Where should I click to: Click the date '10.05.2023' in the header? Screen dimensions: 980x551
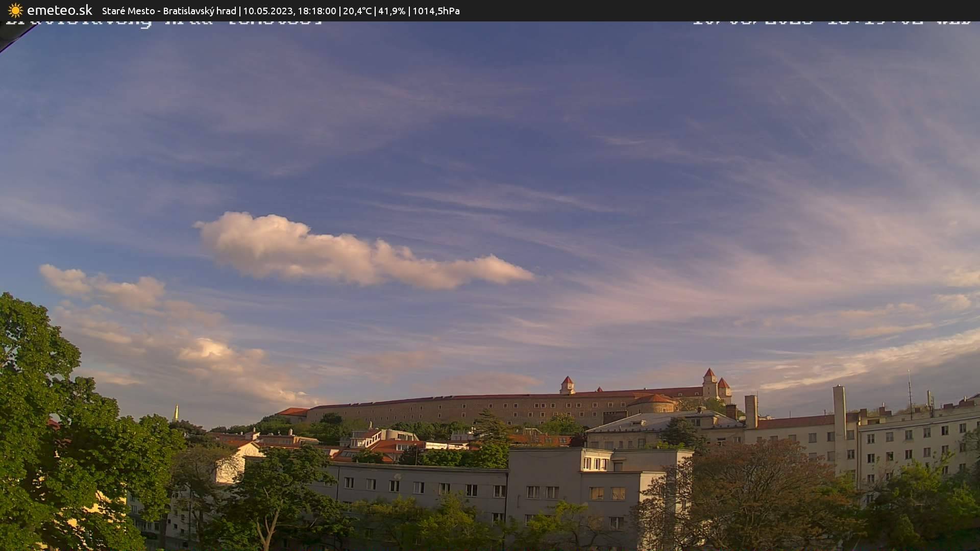[271, 10]
